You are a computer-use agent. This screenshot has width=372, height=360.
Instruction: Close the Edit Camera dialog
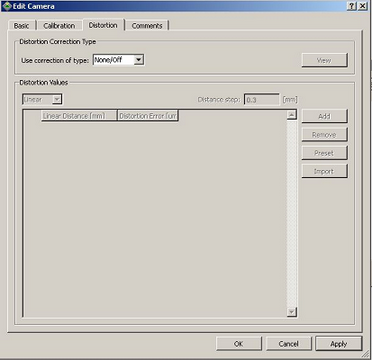point(363,6)
